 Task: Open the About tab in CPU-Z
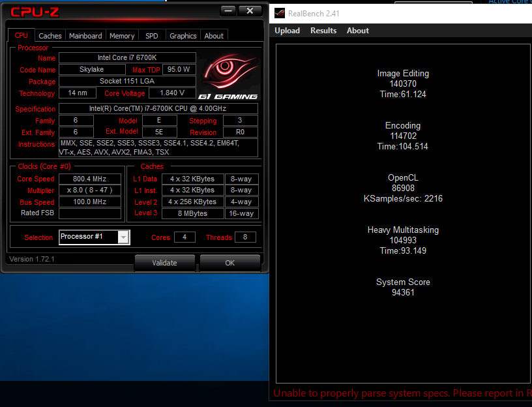[214, 36]
